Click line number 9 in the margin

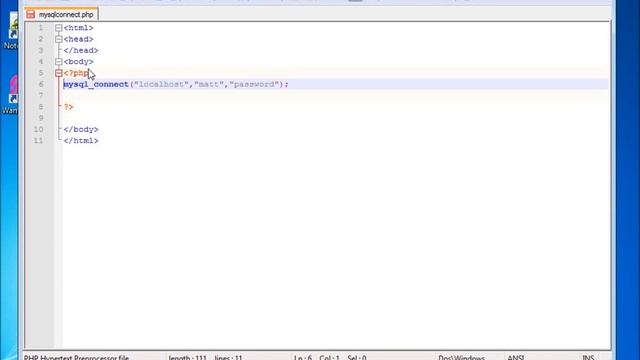(x=40, y=118)
